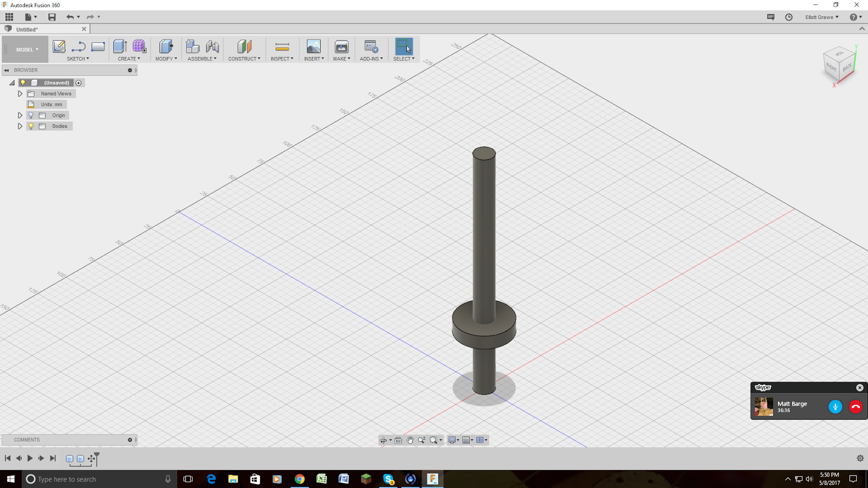Open Display Settings dropdown
Viewport: 868px width, 488px height.
point(453,440)
